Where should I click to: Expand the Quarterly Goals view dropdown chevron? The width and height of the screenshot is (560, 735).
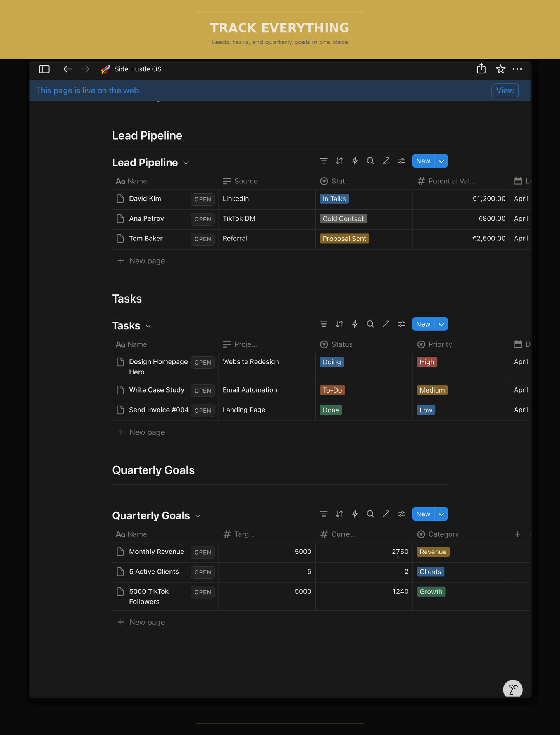point(198,516)
